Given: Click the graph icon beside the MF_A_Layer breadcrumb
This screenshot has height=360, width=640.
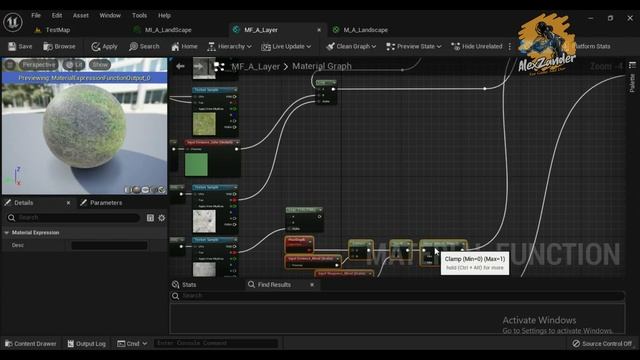Looking at the screenshot, I should point(219,67).
